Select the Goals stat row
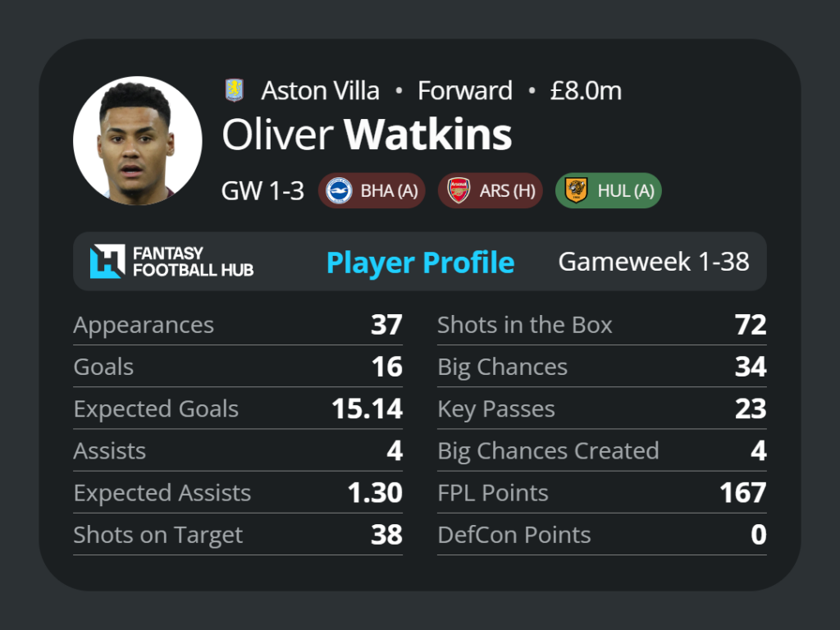The image size is (840, 630). tap(238, 367)
